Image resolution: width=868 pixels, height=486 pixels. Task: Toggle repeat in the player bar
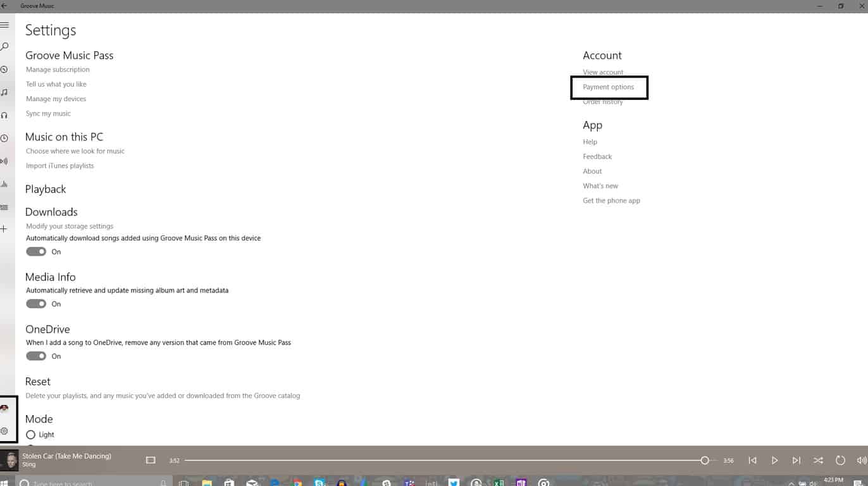840,460
